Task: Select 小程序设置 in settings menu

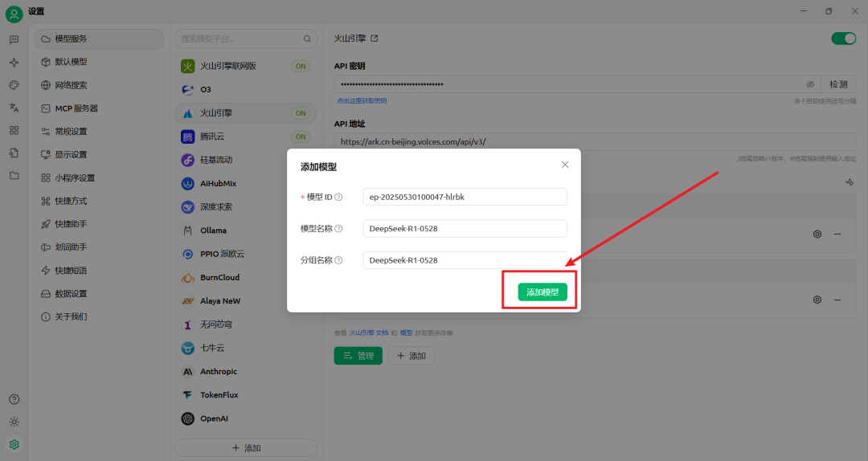Action: (99, 177)
